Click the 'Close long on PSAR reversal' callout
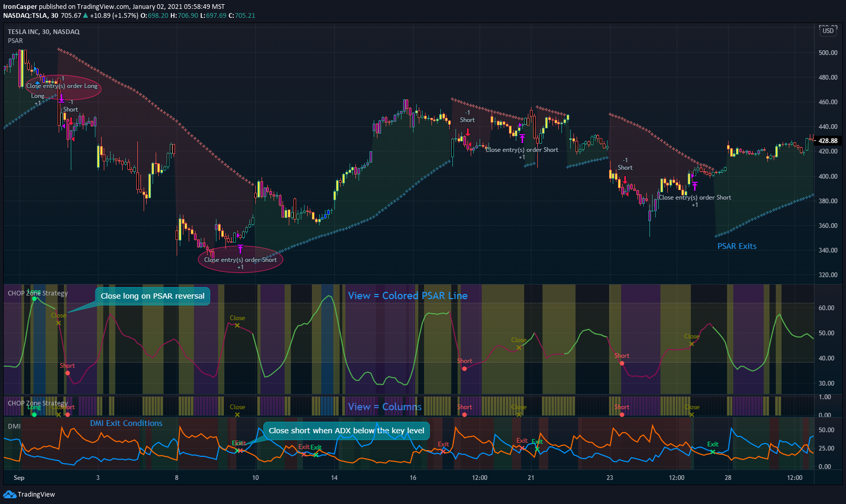846x504 pixels. [153, 296]
